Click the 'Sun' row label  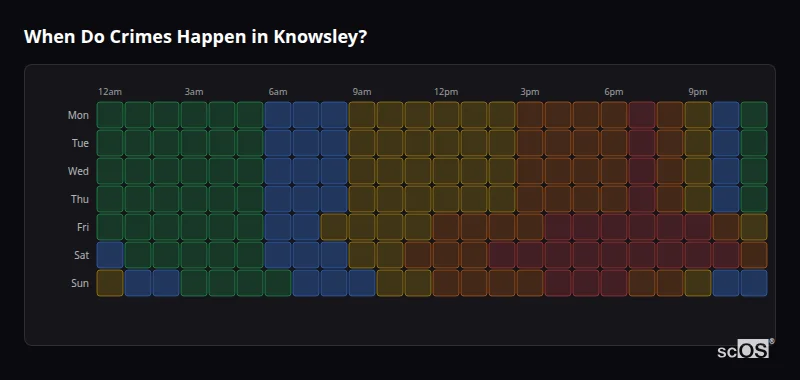click(80, 284)
